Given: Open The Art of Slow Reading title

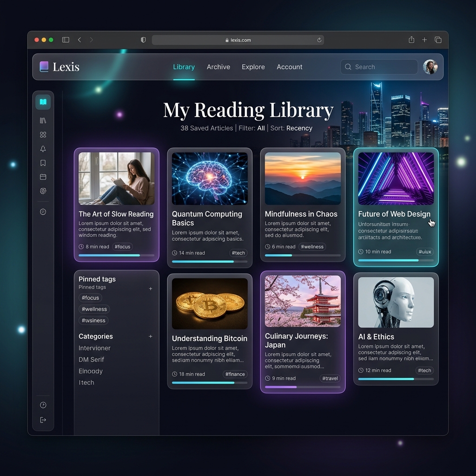Looking at the screenshot, I should [116, 214].
